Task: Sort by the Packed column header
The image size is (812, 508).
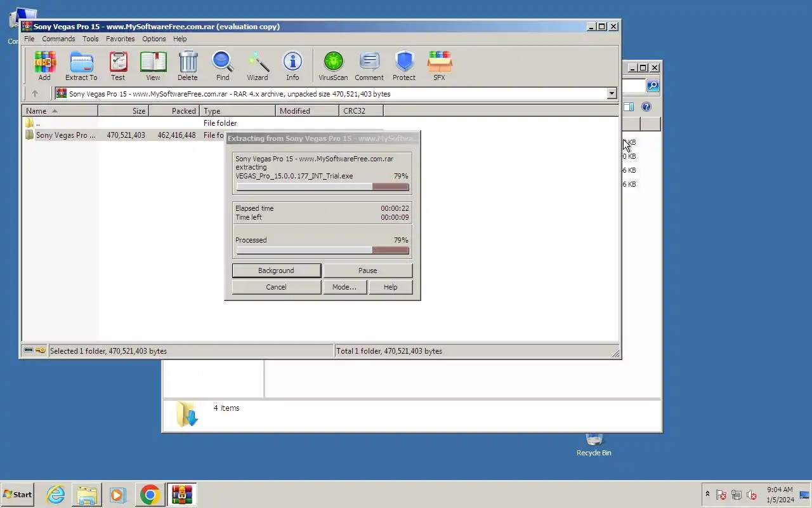Action: [174, 110]
